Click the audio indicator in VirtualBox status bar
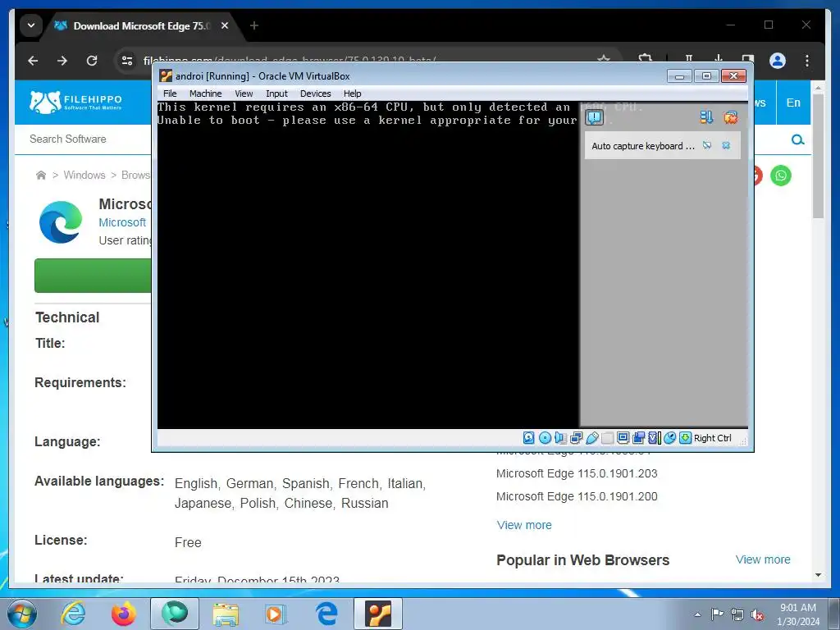 [x=560, y=438]
